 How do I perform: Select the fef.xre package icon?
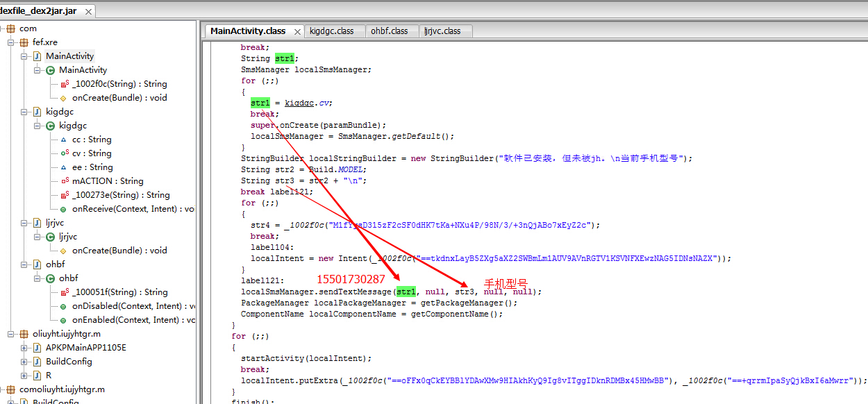tap(24, 42)
